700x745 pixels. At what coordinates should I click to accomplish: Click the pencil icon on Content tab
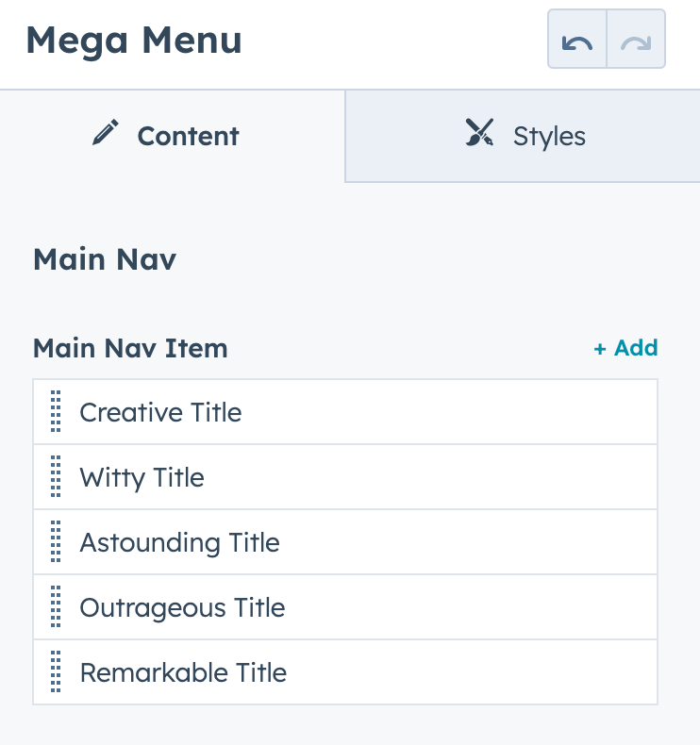pos(105,135)
